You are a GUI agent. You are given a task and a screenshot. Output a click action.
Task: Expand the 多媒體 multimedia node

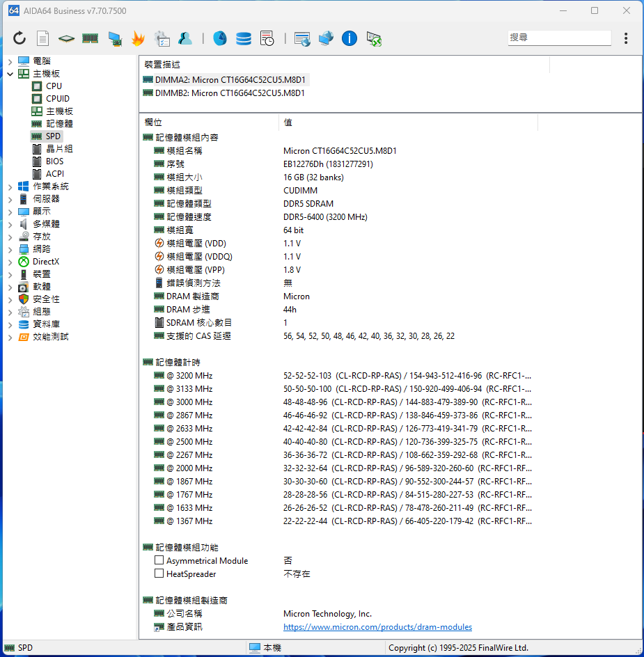click(10, 225)
